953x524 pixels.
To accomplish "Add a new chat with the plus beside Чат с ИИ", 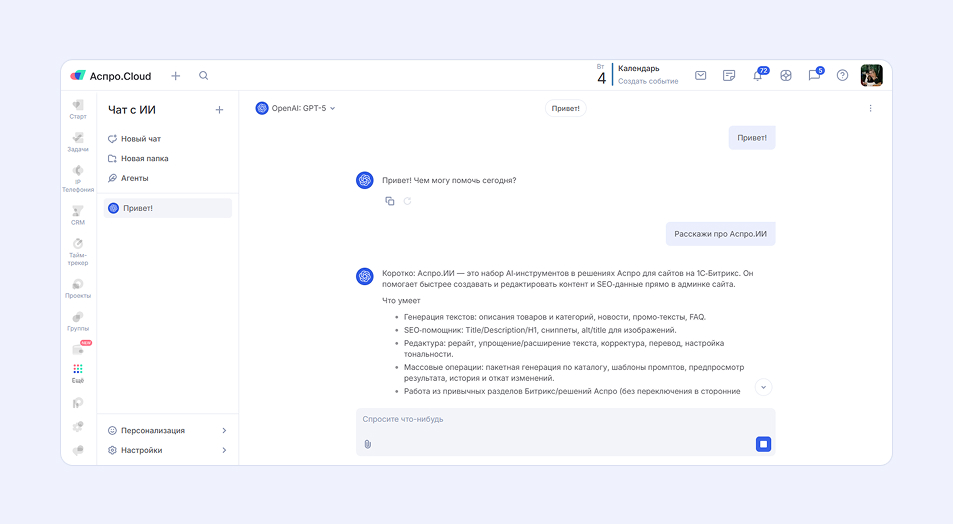I will click(219, 110).
